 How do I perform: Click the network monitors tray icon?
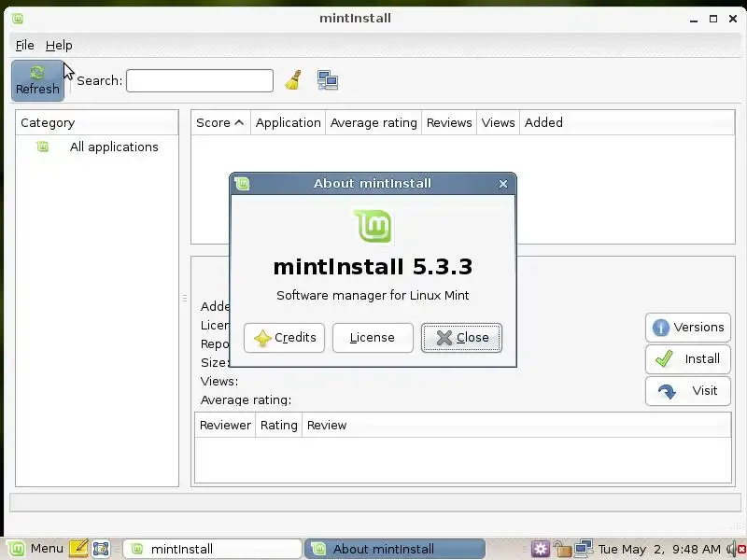[x=583, y=549]
